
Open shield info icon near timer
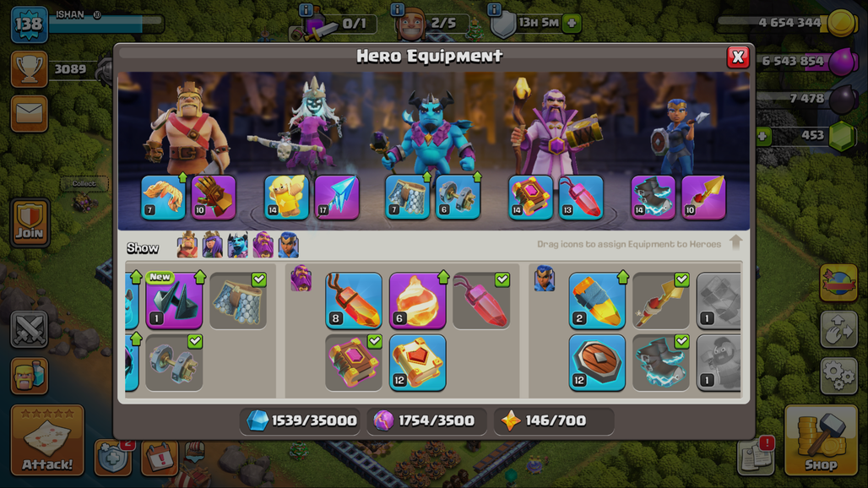pos(494,9)
